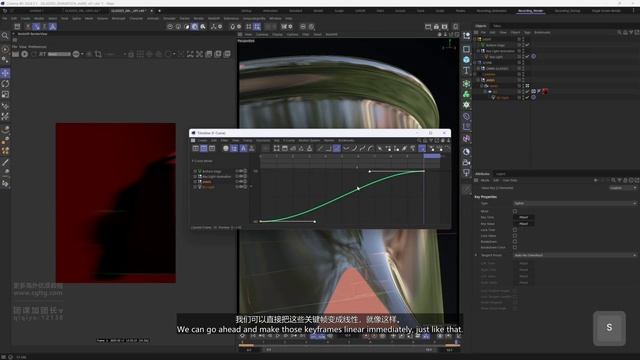Viewport: 640px width, 360px height.
Task: Select the Move tool in left toolbar
Action: 5,73
